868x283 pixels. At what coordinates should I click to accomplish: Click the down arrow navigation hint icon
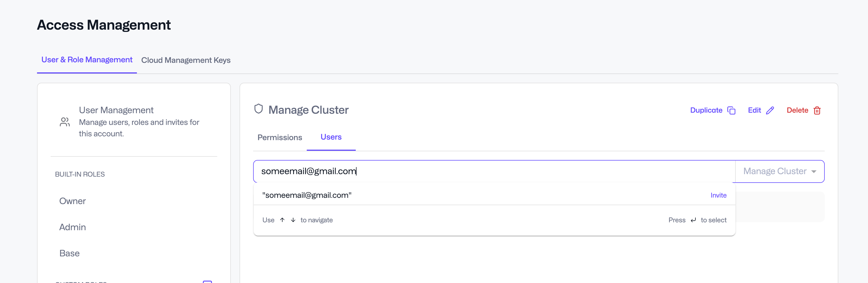click(293, 220)
